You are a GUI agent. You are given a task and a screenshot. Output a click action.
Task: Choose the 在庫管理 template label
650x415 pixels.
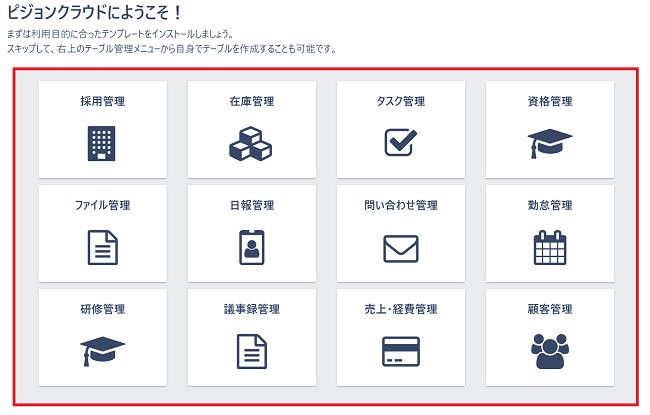pos(251,101)
